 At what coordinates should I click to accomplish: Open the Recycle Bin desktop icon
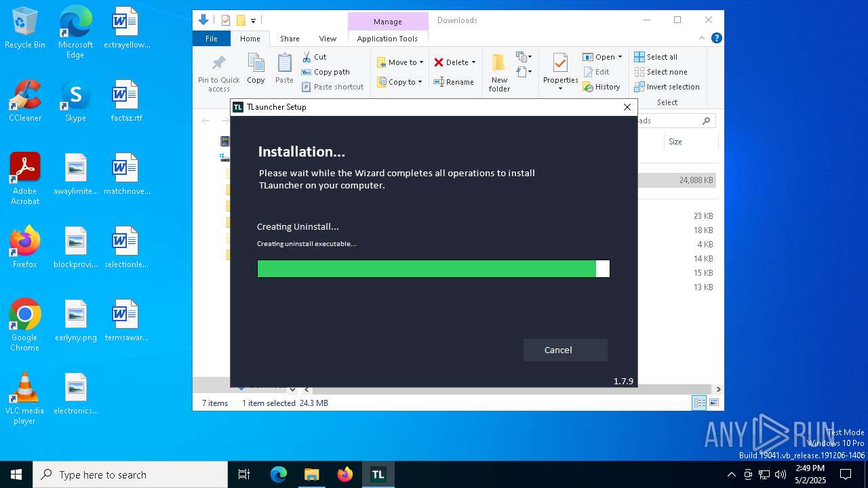click(25, 28)
